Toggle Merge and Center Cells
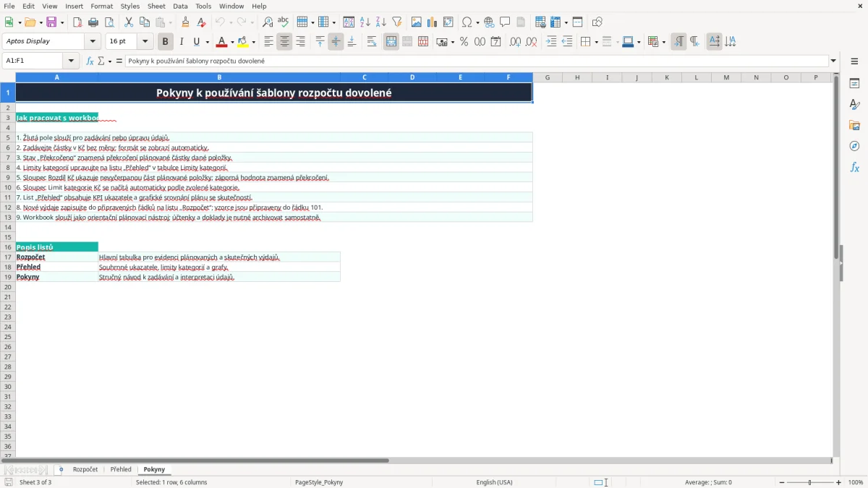 pos(391,42)
